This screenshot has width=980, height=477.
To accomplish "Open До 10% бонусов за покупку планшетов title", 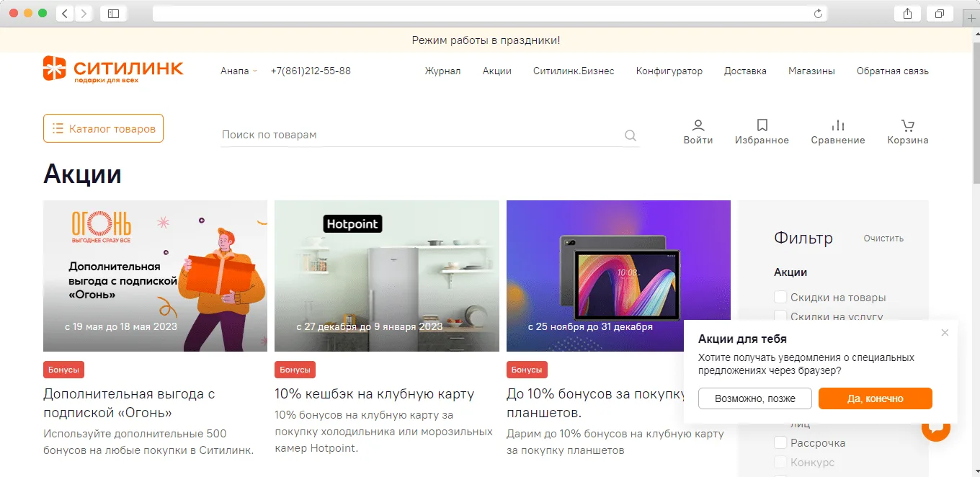I will (x=595, y=404).
